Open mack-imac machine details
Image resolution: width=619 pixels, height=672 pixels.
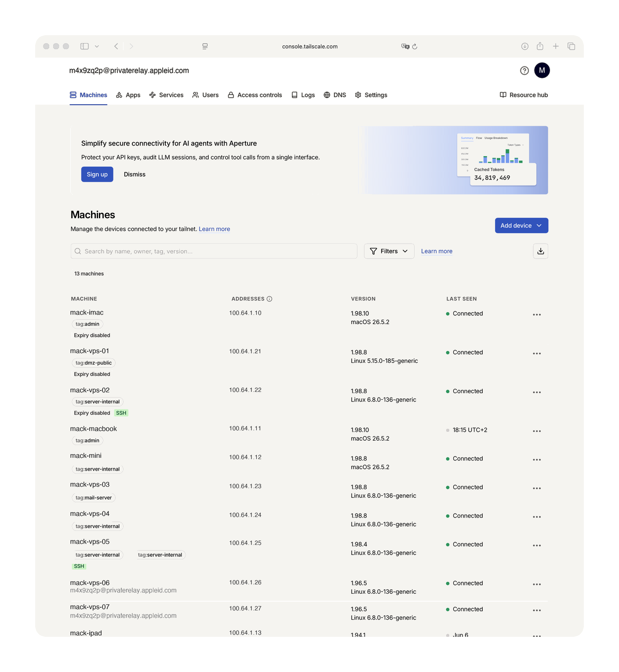[87, 313]
